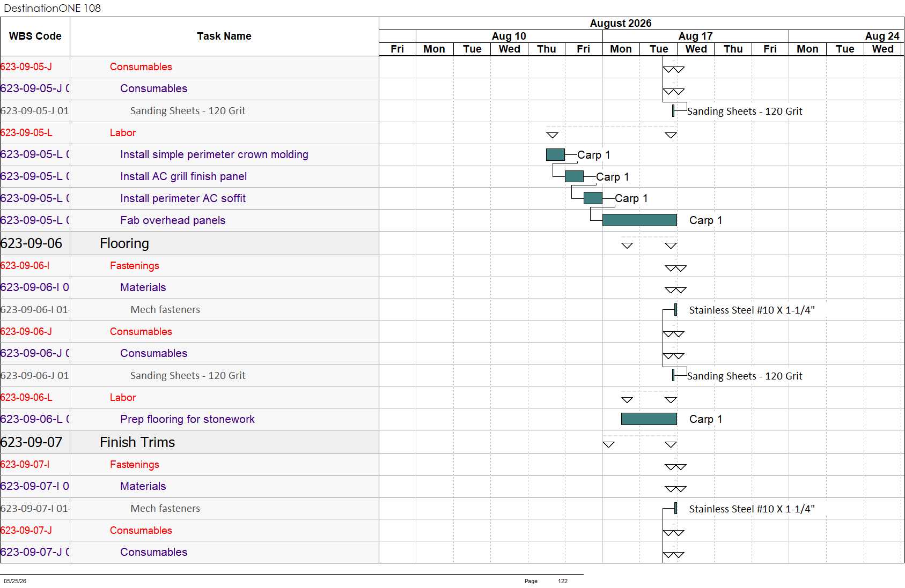Click the Sanding Sheets - 120 Grit label under 623-09-05-J
Image resolution: width=905 pixels, height=588 pixels.
(x=745, y=111)
